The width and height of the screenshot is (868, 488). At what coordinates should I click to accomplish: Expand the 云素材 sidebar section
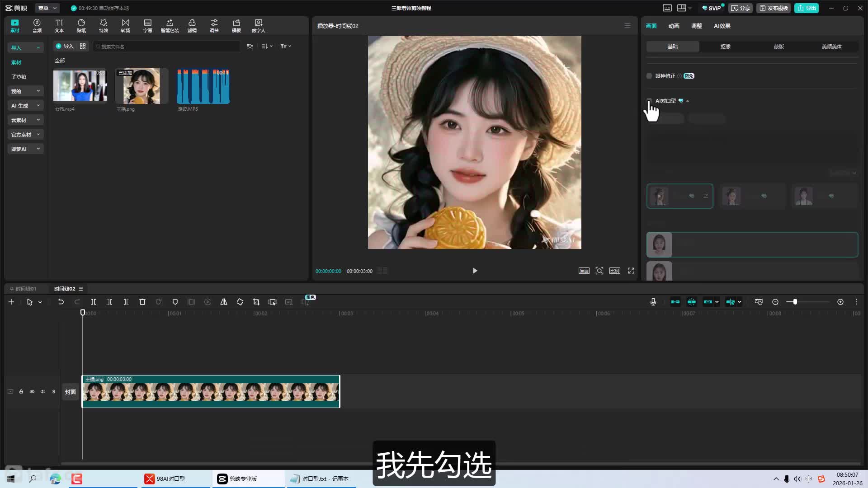pyautogui.click(x=25, y=120)
